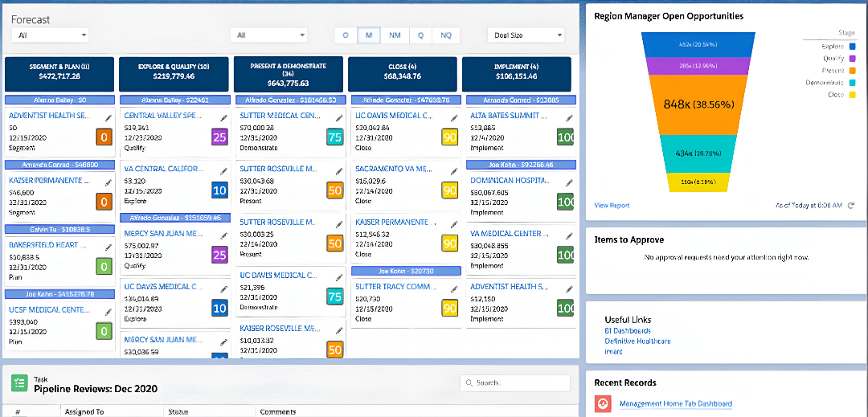Click the Segment & Plan column header
Screen dimensions: 868x417
tap(59, 74)
